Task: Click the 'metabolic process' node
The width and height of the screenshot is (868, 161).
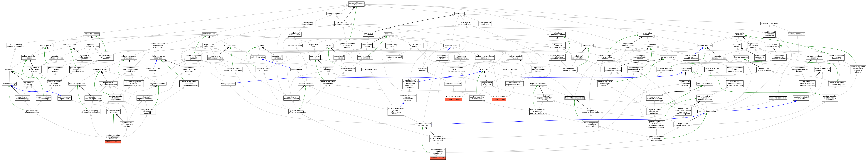Action: [x=92, y=34]
